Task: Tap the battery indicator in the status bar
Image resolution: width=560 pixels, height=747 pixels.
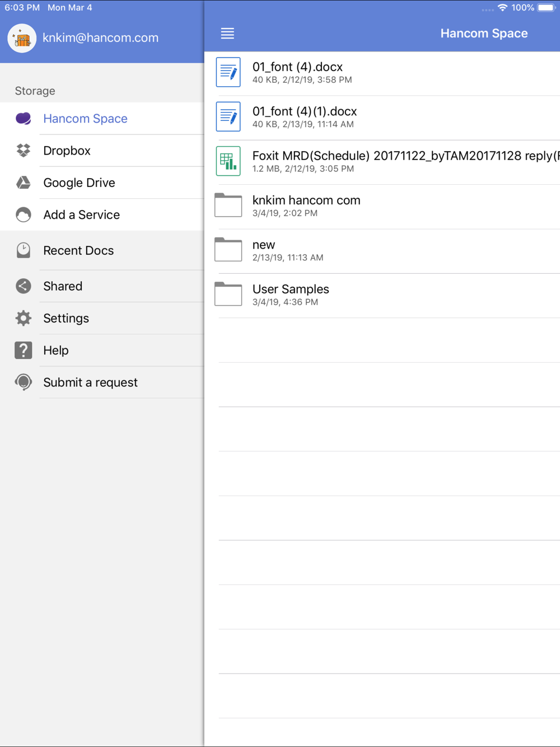Action: [x=547, y=8]
